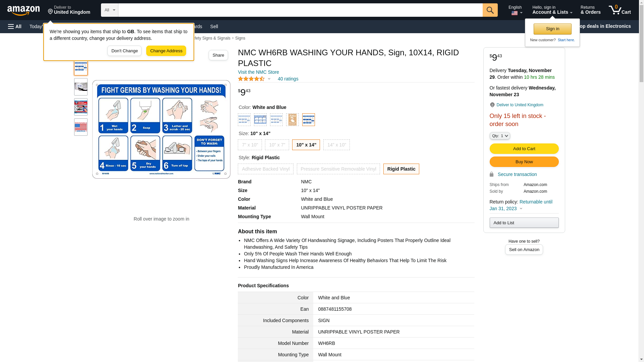Open the Sell navigation item
Image resolution: width=644 pixels, height=362 pixels.
pos(214,26)
